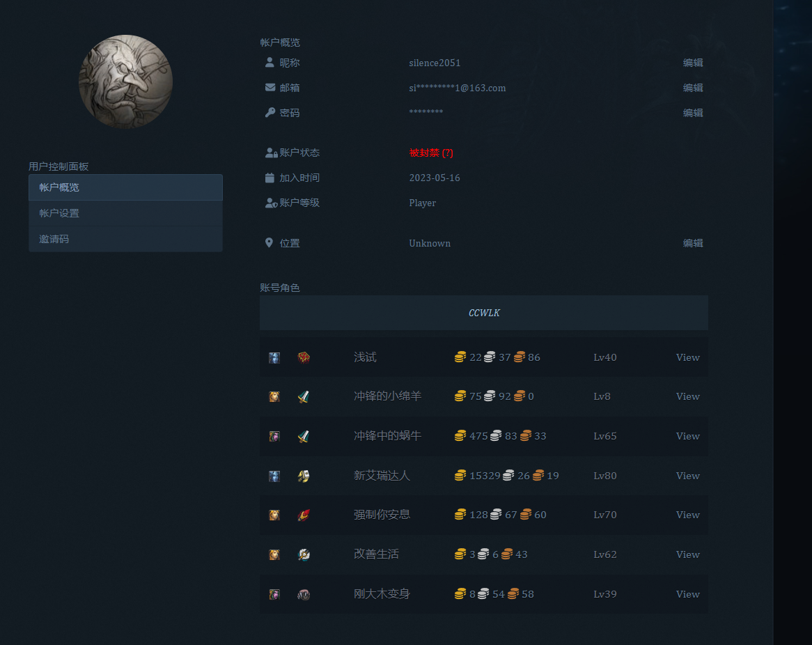Click the Priest class icon for 改善生活
This screenshot has height=645, width=812.
[x=304, y=555]
